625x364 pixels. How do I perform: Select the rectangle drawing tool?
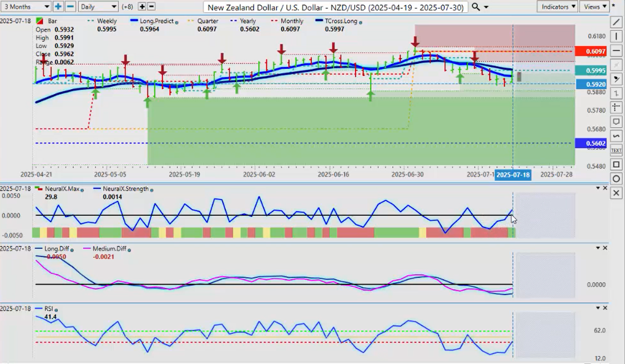tap(616, 165)
